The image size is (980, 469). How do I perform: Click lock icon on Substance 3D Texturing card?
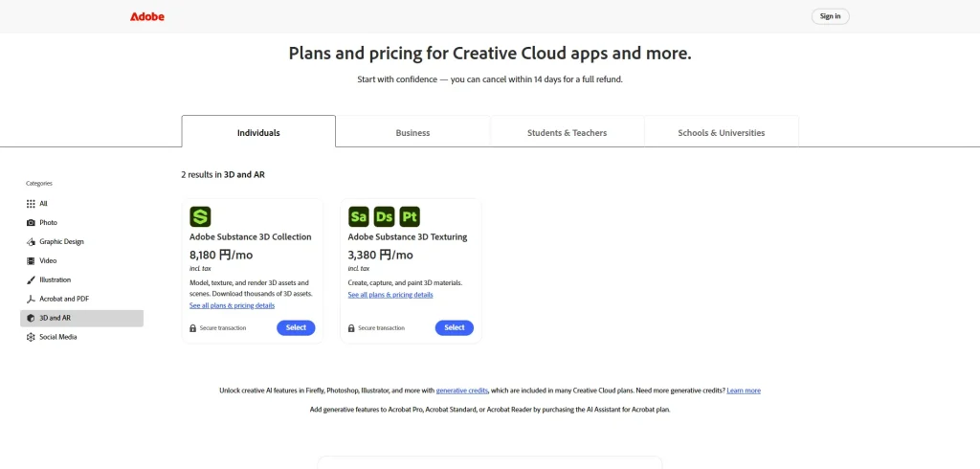[x=351, y=328]
